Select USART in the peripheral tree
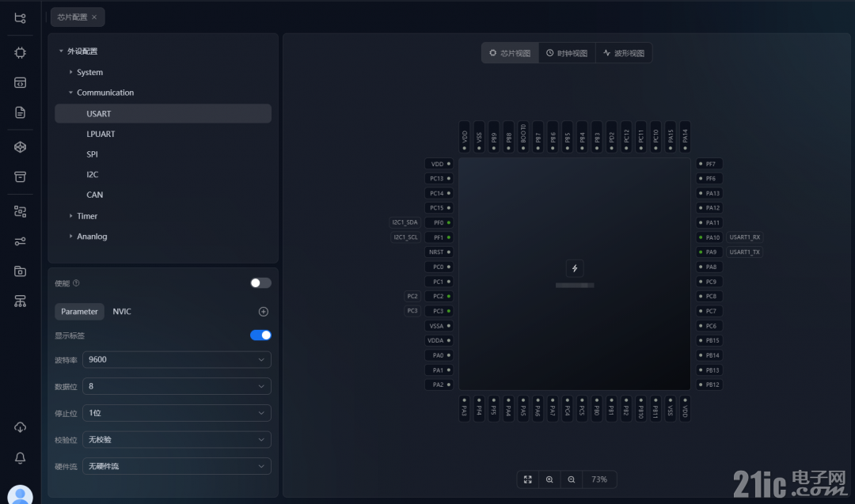Screen dimensions: 855x504 (x=163, y=113)
